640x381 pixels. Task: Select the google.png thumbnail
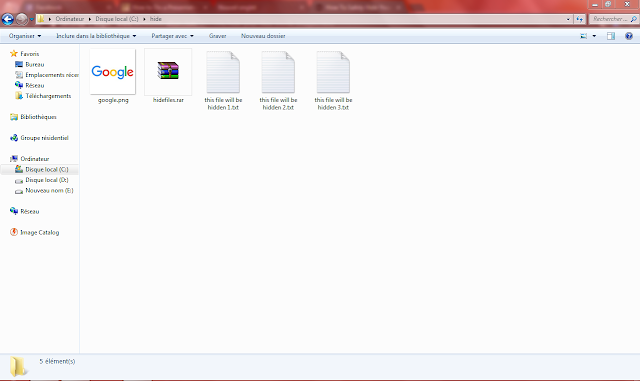tap(113, 71)
